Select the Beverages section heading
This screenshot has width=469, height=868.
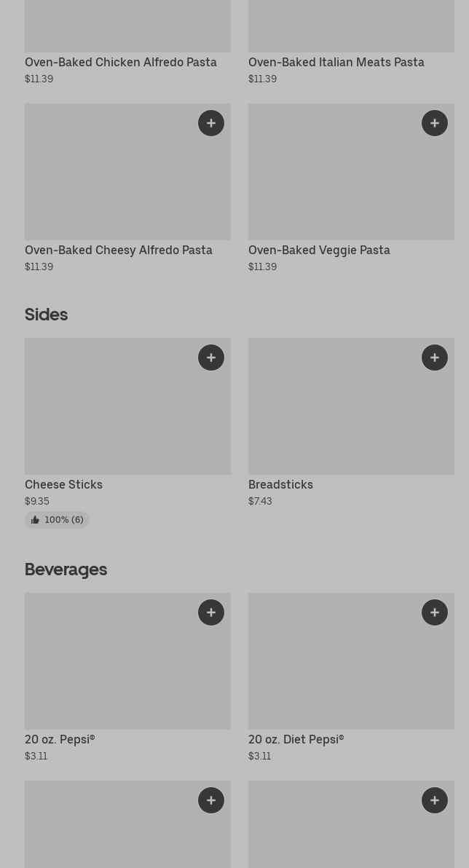click(66, 569)
